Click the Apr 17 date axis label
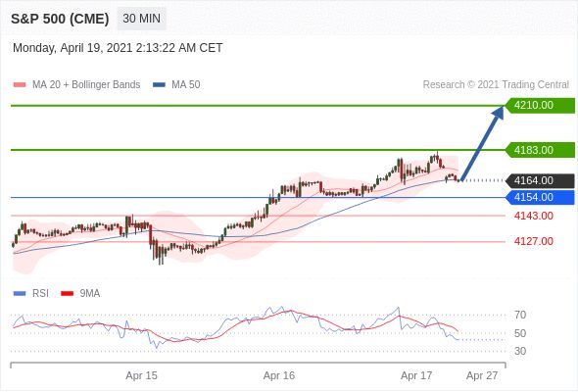Screen dimensions: 578x392 (416, 375)
